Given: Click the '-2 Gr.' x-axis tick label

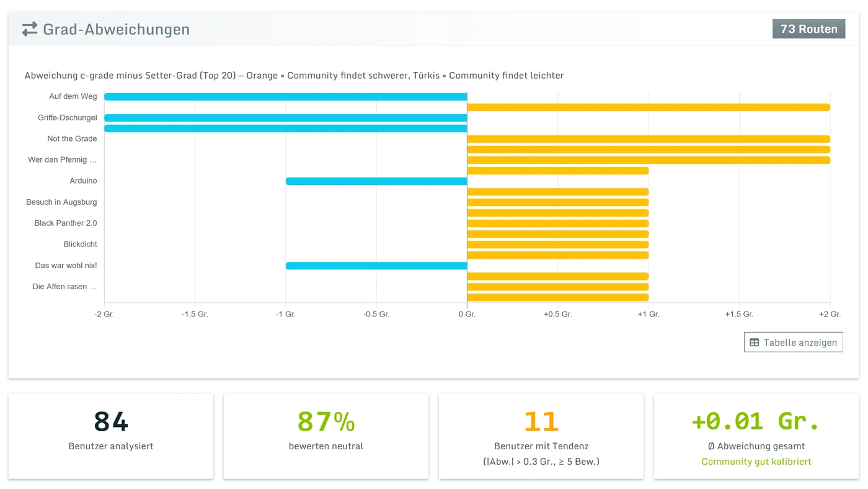Looking at the screenshot, I should coord(104,315).
